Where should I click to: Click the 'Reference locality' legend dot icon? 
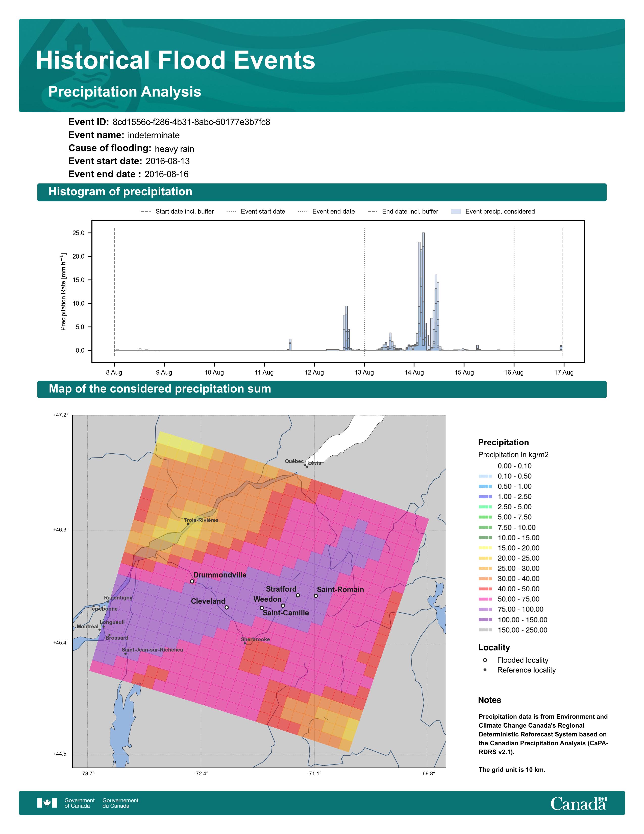[485, 670]
